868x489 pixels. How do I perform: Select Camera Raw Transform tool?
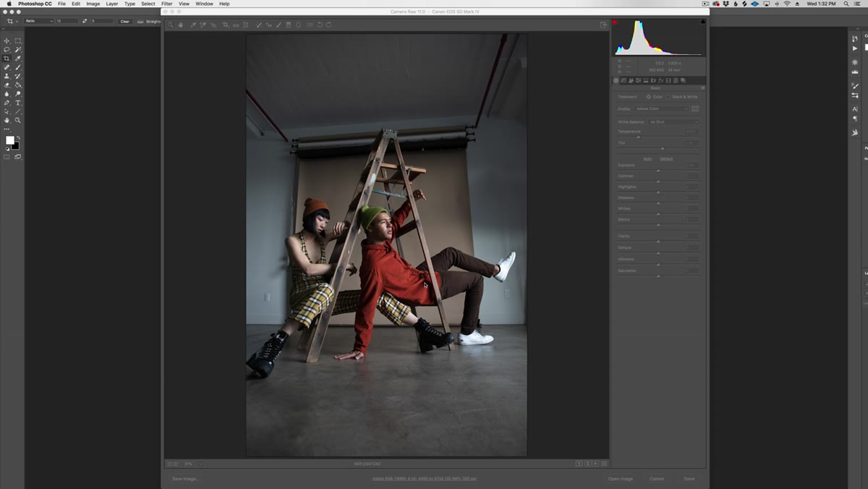(247, 25)
